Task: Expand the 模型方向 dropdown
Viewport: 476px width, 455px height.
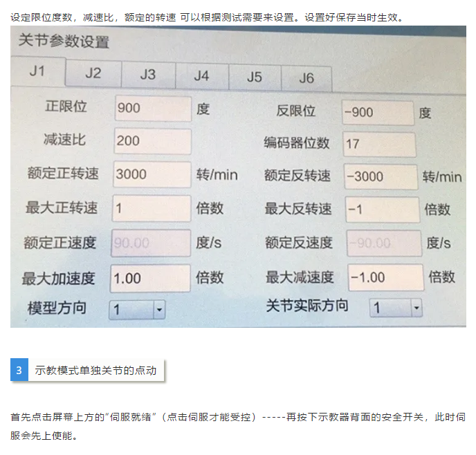Action: 138,310
